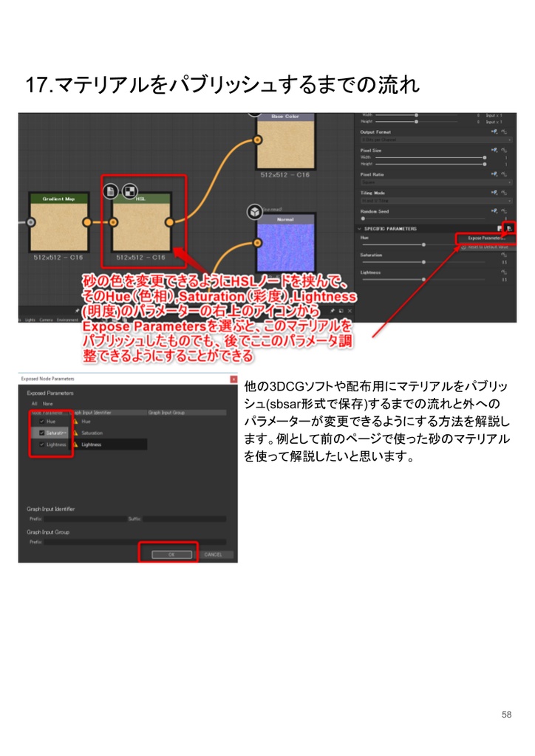
Task: Select the Gradient Map node thumbnail
Action: click(59, 227)
